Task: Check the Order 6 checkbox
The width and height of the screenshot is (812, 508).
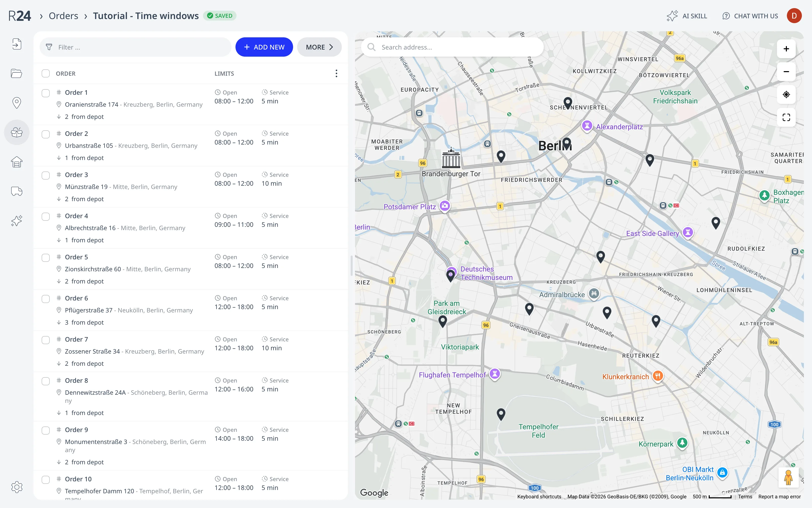Action: click(x=46, y=299)
